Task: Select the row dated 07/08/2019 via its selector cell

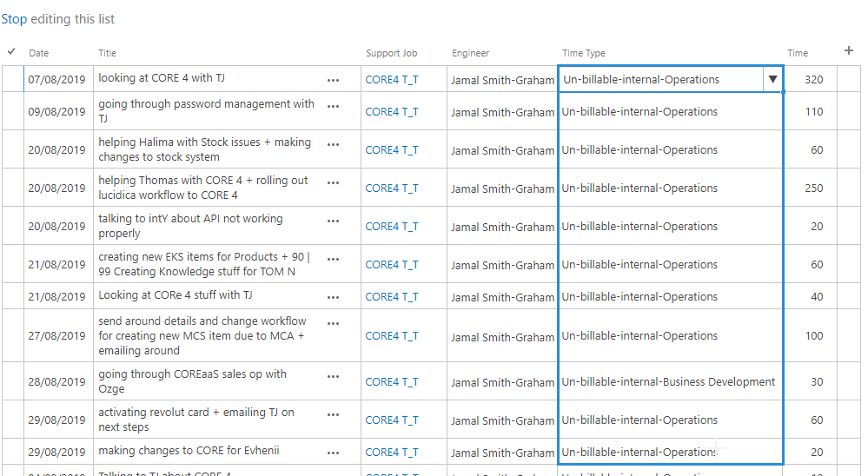Action: click(13, 79)
